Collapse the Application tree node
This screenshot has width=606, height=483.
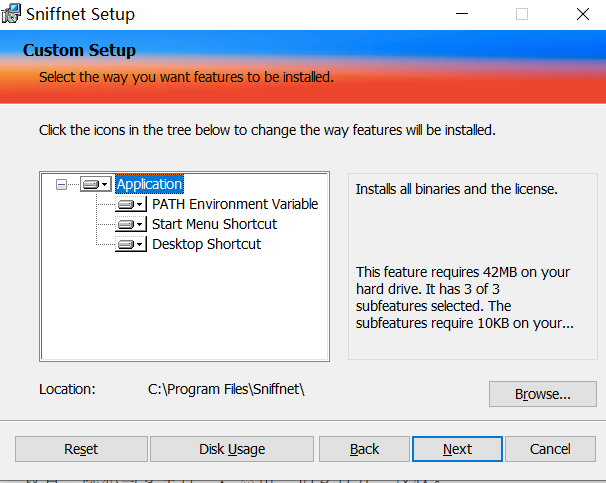[61, 184]
